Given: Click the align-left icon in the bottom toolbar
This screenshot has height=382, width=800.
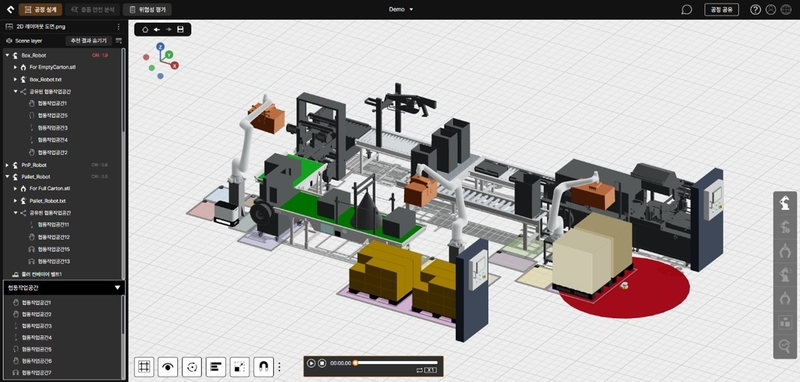Looking at the screenshot, I should pos(216,366).
